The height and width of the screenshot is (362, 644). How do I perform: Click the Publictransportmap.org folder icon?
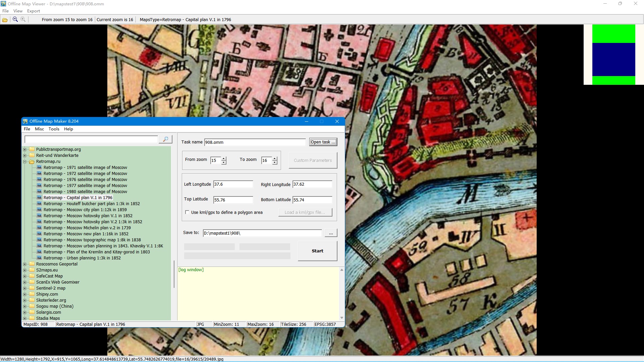32,149
